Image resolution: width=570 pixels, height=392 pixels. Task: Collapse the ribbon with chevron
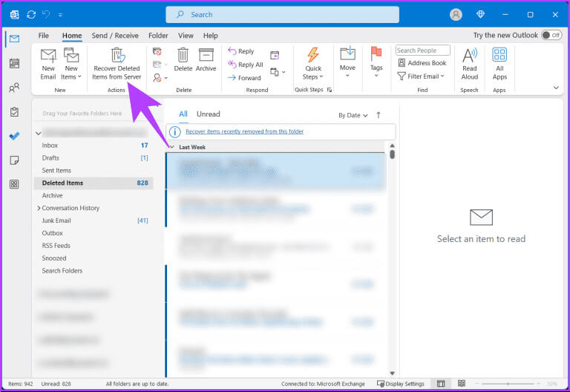(x=556, y=88)
